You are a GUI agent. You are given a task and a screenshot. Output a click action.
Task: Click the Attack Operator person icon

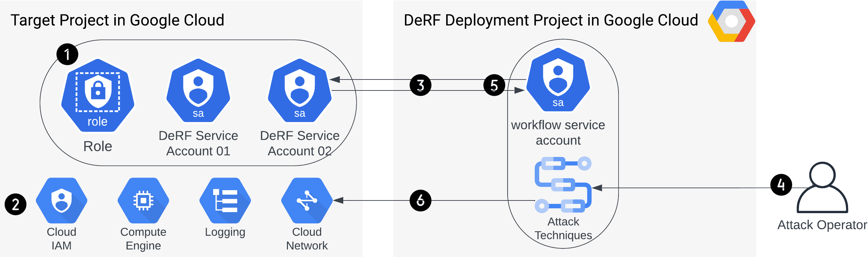[x=822, y=187]
